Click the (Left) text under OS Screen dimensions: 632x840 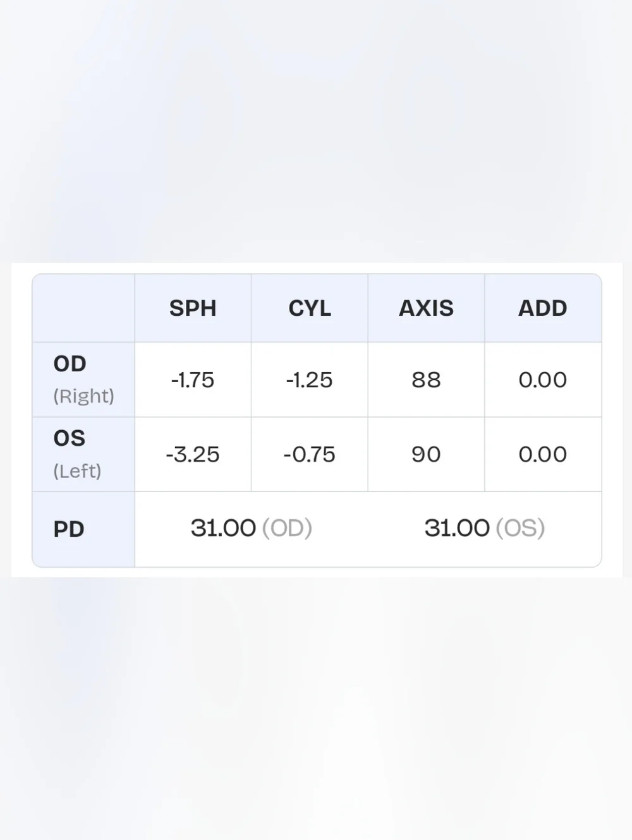[77, 471]
